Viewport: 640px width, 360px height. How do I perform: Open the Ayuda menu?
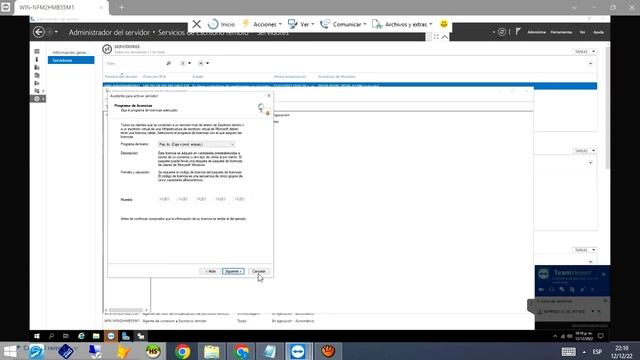pos(598,32)
